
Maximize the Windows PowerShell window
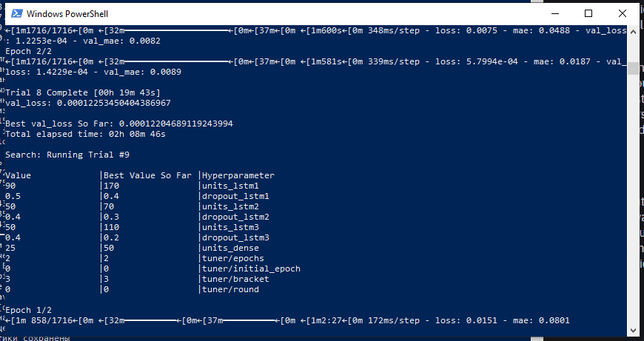pyautogui.click(x=588, y=13)
